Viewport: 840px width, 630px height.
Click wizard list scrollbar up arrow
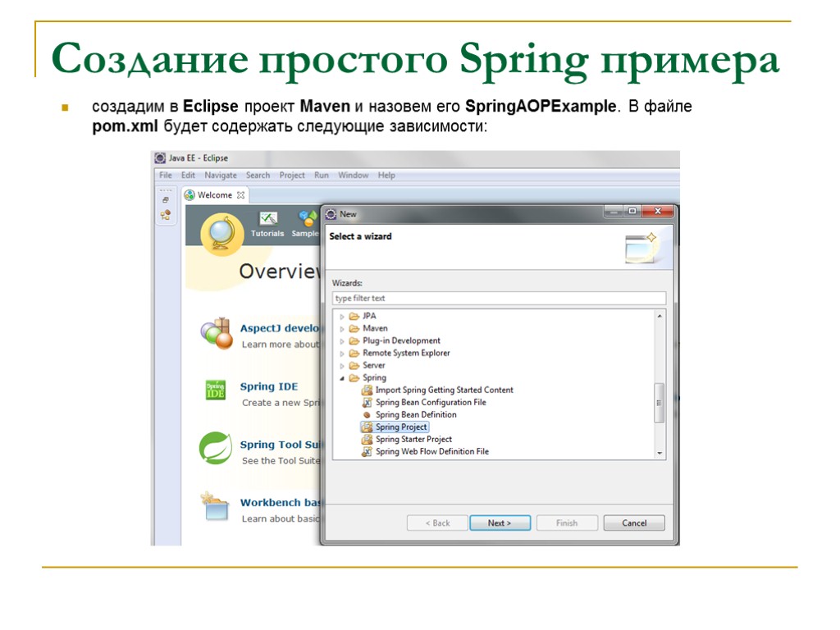pyautogui.click(x=660, y=316)
